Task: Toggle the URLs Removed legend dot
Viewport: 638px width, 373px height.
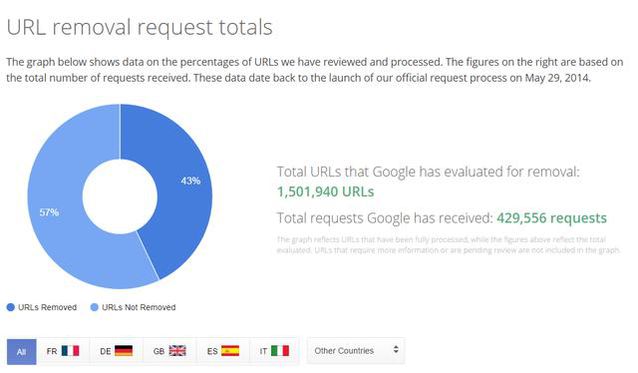Action: click(11, 308)
